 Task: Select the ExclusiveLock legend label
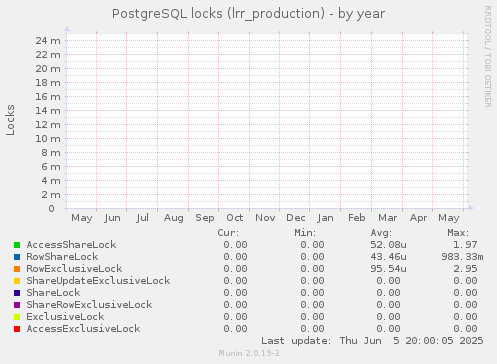(65, 317)
